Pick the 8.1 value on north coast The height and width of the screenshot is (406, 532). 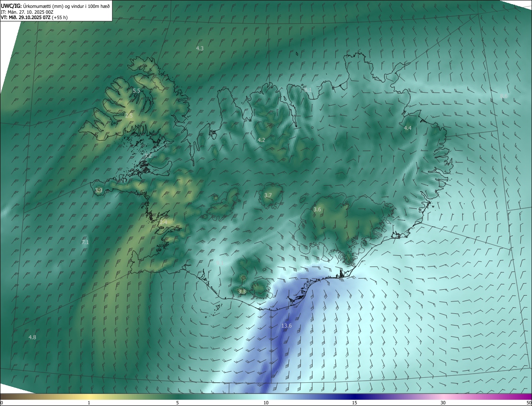tap(308, 90)
